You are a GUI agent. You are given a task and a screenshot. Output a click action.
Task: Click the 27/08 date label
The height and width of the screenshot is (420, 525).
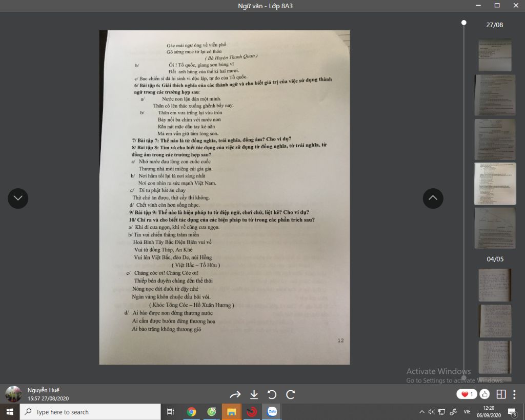pos(495,25)
